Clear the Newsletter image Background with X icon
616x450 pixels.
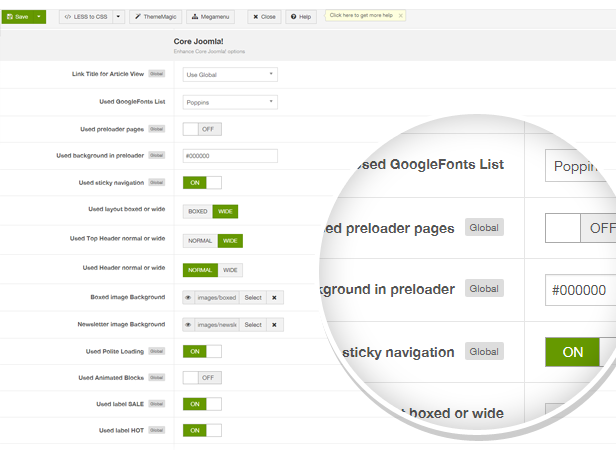pos(275,325)
